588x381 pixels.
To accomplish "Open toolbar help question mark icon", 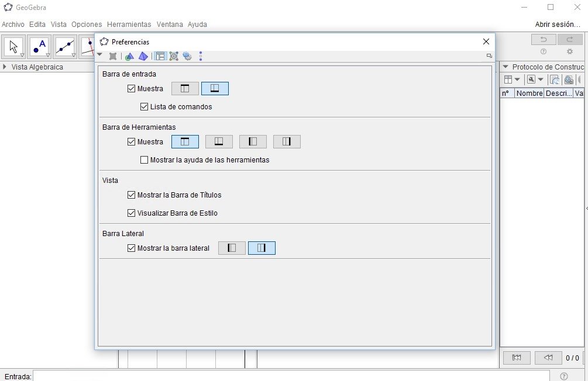I will click(544, 51).
